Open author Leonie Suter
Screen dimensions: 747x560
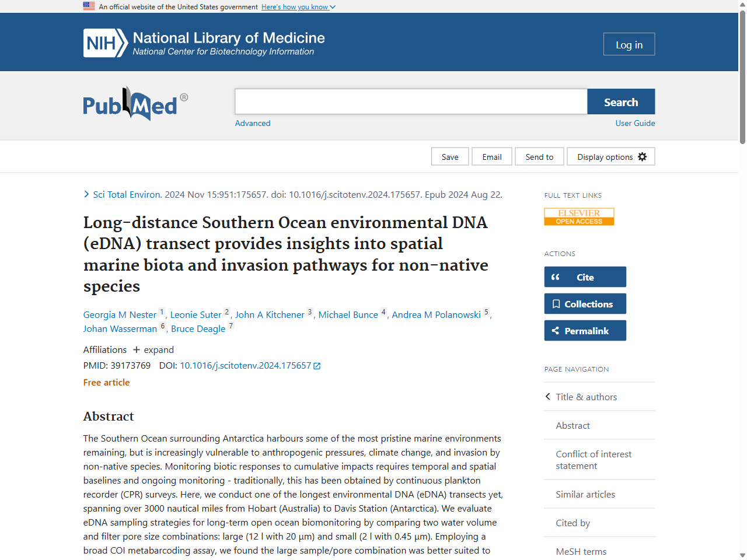196,315
